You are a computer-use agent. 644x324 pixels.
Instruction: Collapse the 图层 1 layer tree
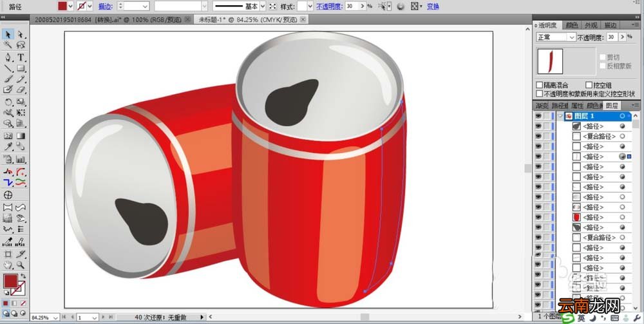coord(560,116)
